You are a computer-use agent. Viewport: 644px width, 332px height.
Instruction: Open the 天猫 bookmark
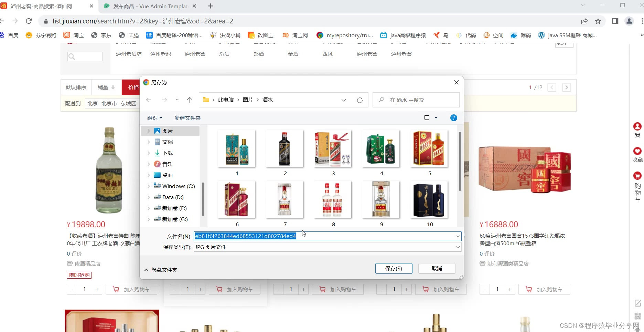coord(129,35)
